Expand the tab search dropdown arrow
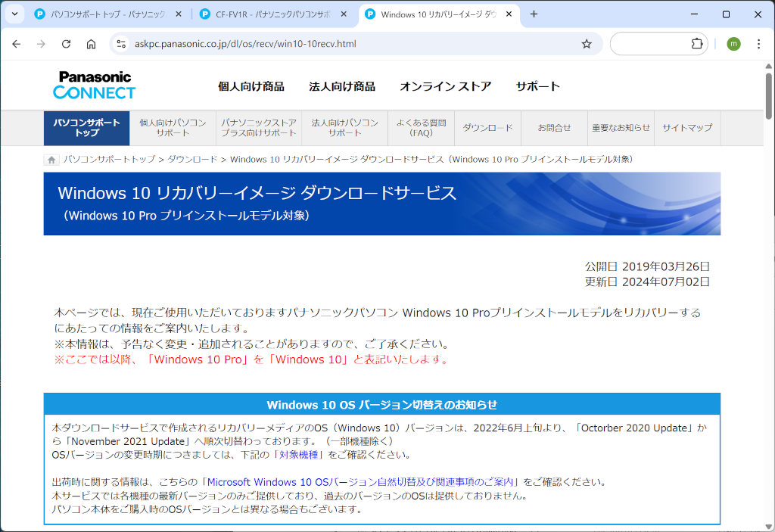This screenshot has height=532, width=775. coord(15,14)
